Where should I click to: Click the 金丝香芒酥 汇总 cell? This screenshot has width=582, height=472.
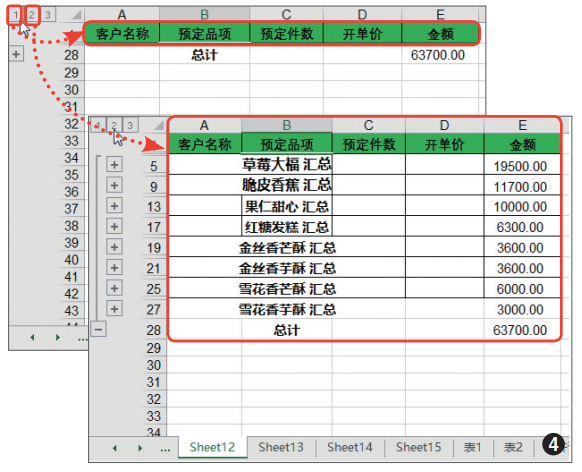coord(287,247)
